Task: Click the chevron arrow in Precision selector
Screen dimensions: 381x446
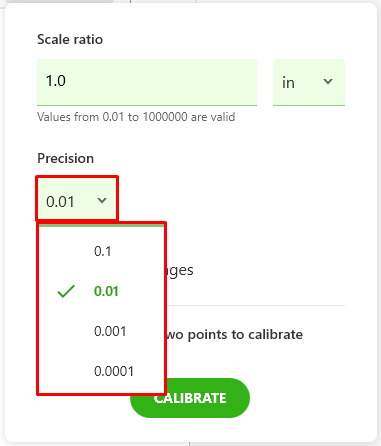Action: pyautogui.click(x=102, y=200)
